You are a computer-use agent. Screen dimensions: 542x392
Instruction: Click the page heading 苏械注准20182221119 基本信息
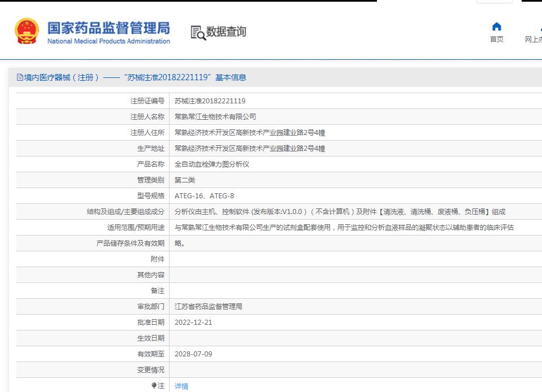click(x=185, y=77)
